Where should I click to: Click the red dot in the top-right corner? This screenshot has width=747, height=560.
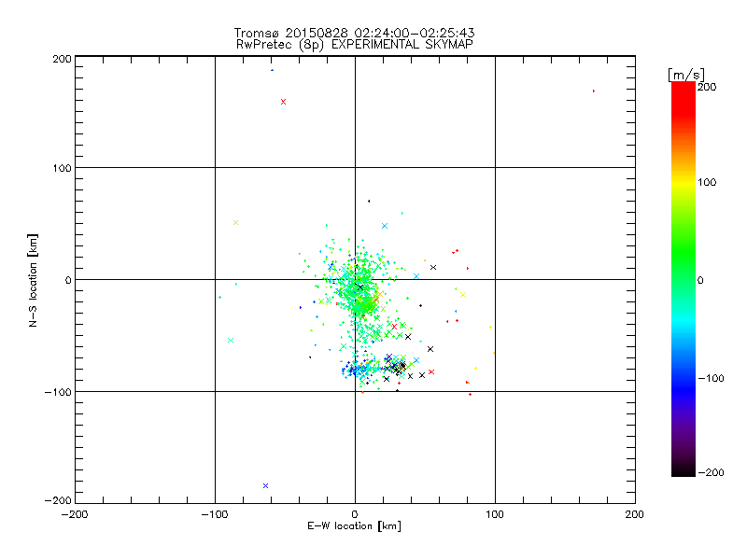tap(594, 91)
